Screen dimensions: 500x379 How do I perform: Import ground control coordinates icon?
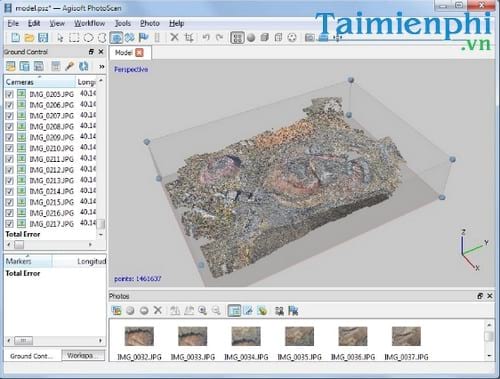click(11, 66)
